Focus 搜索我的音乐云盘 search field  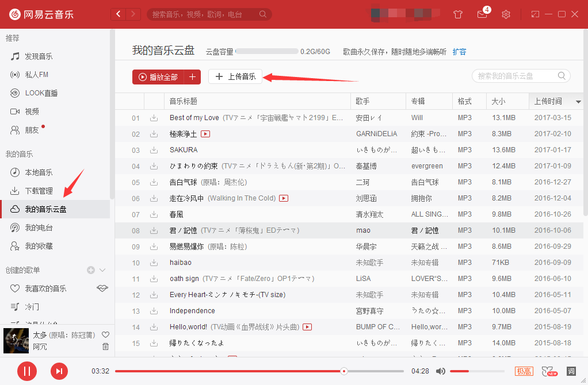521,76
